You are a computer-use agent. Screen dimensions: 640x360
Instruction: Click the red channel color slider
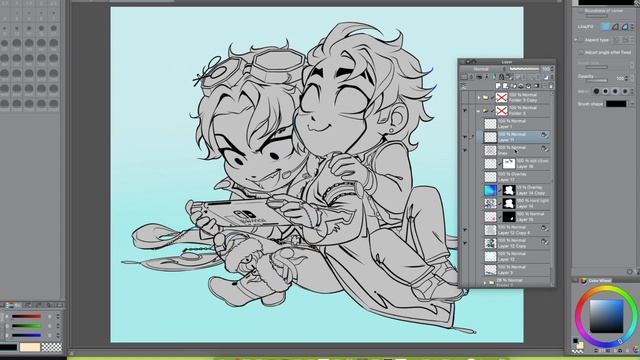click(27, 316)
